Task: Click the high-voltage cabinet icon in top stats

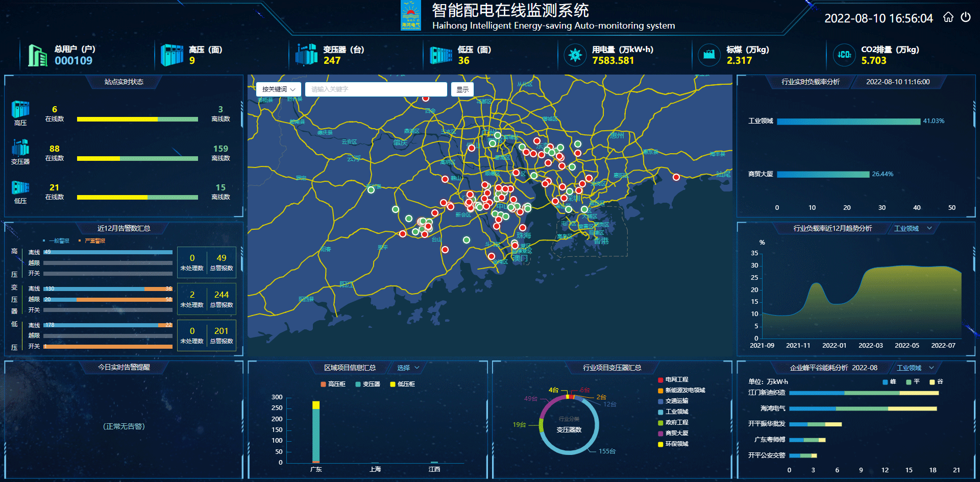Action: pyautogui.click(x=172, y=55)
